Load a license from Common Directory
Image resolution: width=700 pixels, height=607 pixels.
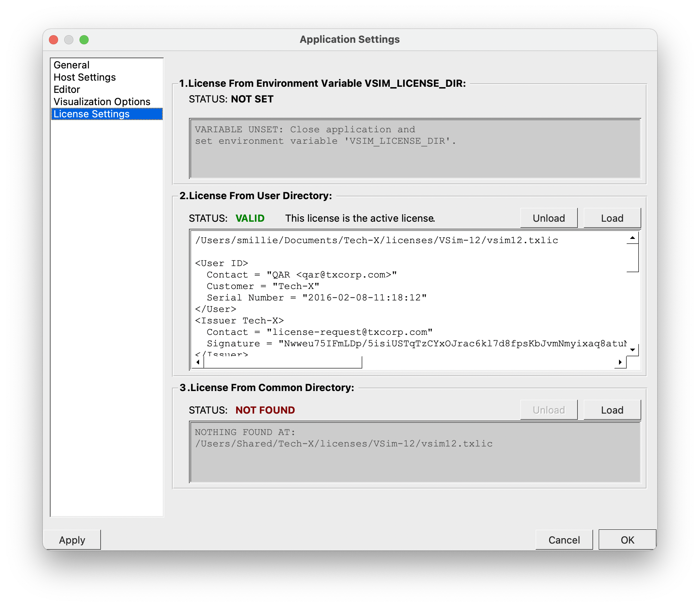(612, 410)
